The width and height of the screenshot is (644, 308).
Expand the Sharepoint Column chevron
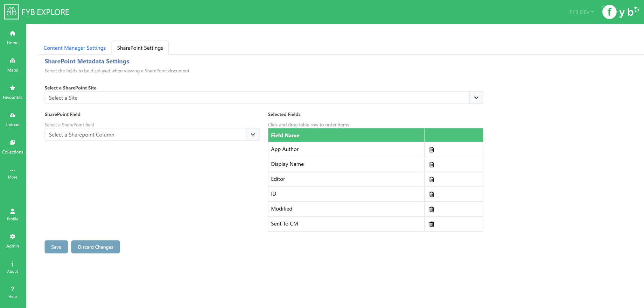click(253, 135)
